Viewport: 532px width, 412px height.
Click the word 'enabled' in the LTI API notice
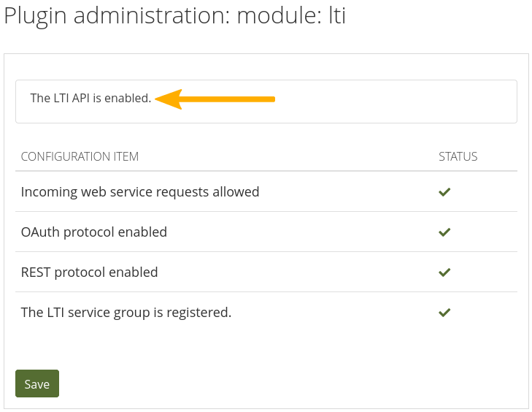tap(126, 98)
